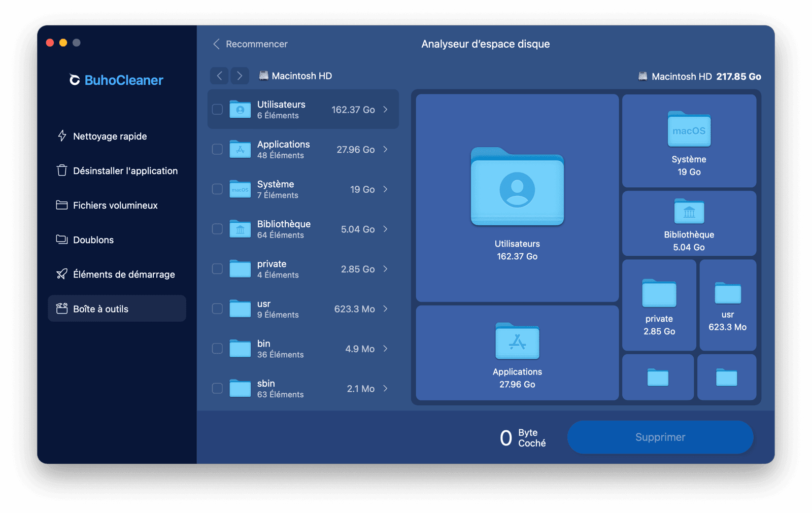
Task: Check the Applications folder checkbox
Action: coord(217,149)
